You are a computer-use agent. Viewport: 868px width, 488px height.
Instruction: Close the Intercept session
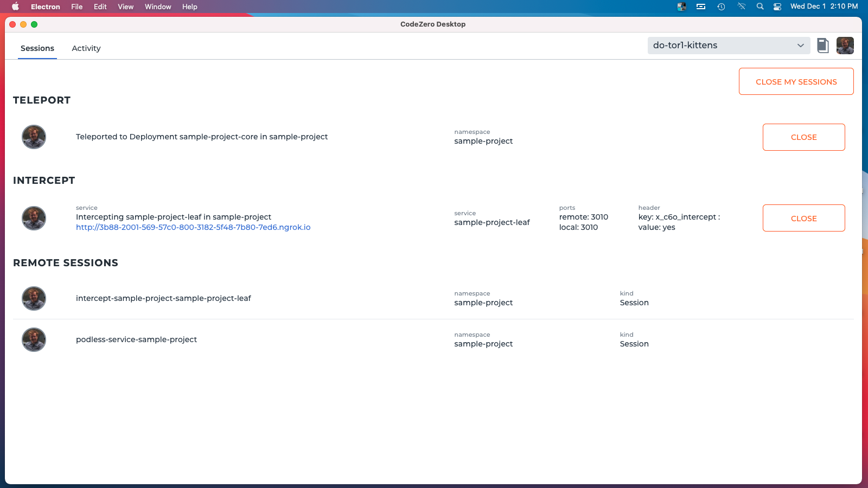pos(803,218)
